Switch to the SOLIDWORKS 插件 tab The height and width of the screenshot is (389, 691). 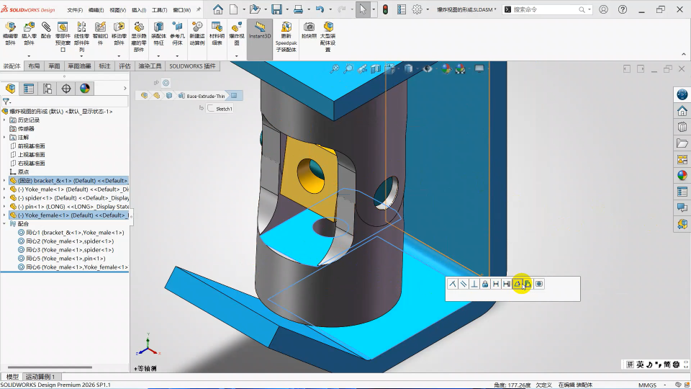193,66
